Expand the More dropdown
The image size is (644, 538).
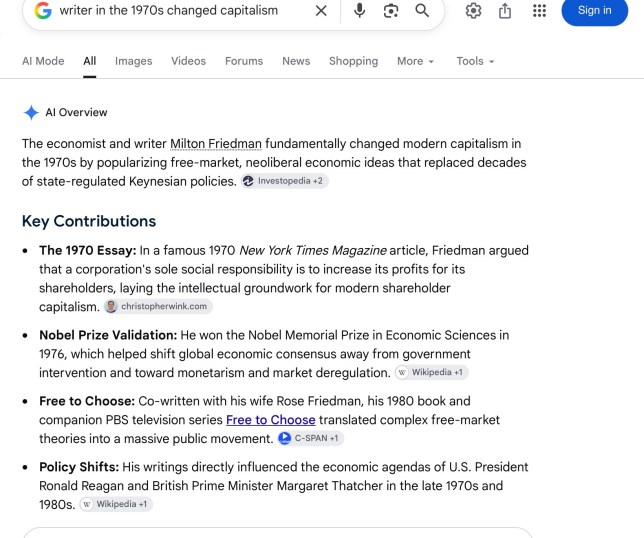tap(415, 61)
